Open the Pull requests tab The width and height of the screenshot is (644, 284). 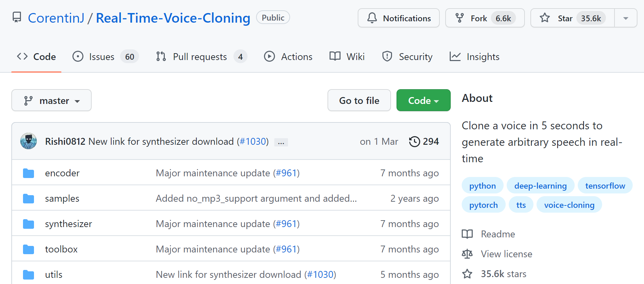pos(202,57)
